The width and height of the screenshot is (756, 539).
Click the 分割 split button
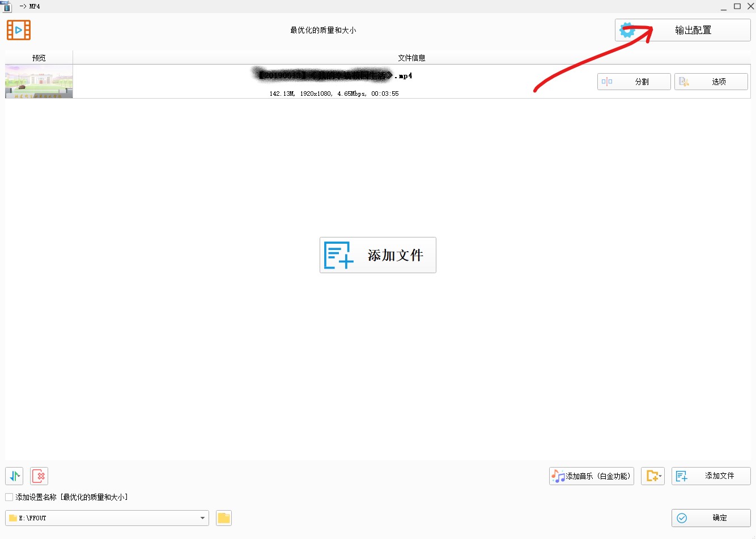634,82
